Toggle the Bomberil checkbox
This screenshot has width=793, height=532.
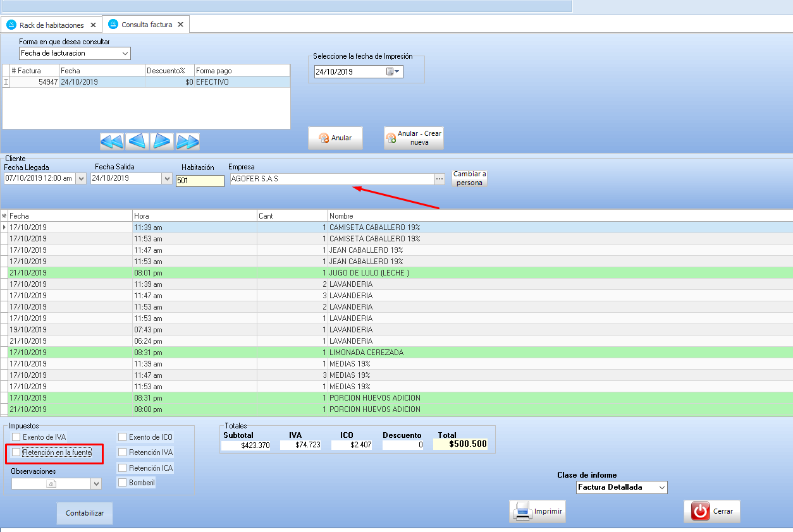pos(123,483)
